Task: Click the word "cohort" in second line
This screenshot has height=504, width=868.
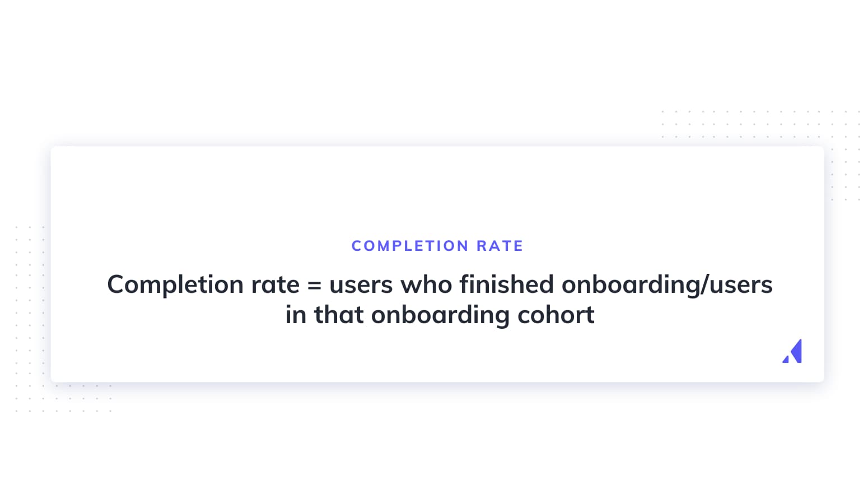Action: [556, 315]
